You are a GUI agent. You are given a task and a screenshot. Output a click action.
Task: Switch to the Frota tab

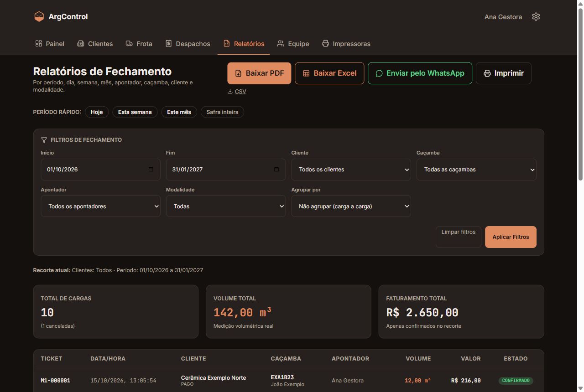pyautogui.click(x=139, y=44)
